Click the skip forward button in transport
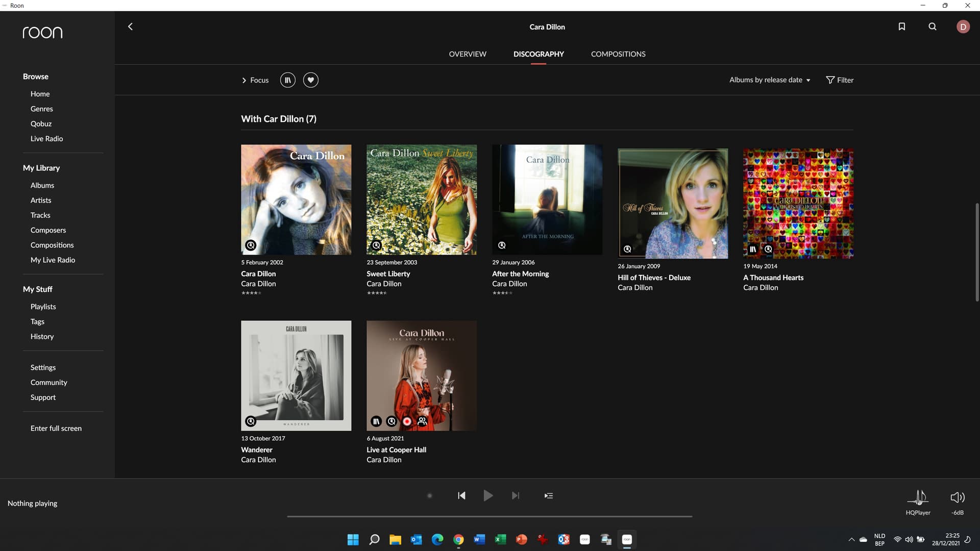The image size is (980, 551). (x=516, y=496)
